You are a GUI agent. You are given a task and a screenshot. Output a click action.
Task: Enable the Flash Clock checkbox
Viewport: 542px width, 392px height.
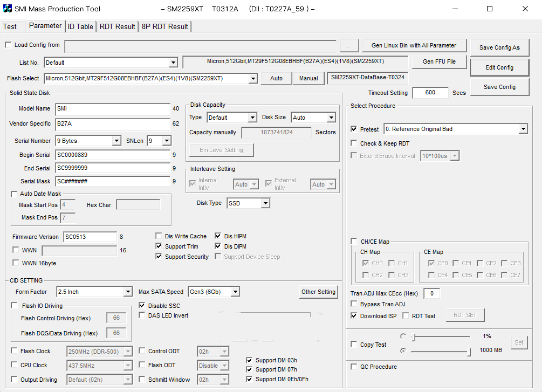[x=14, y=351]
